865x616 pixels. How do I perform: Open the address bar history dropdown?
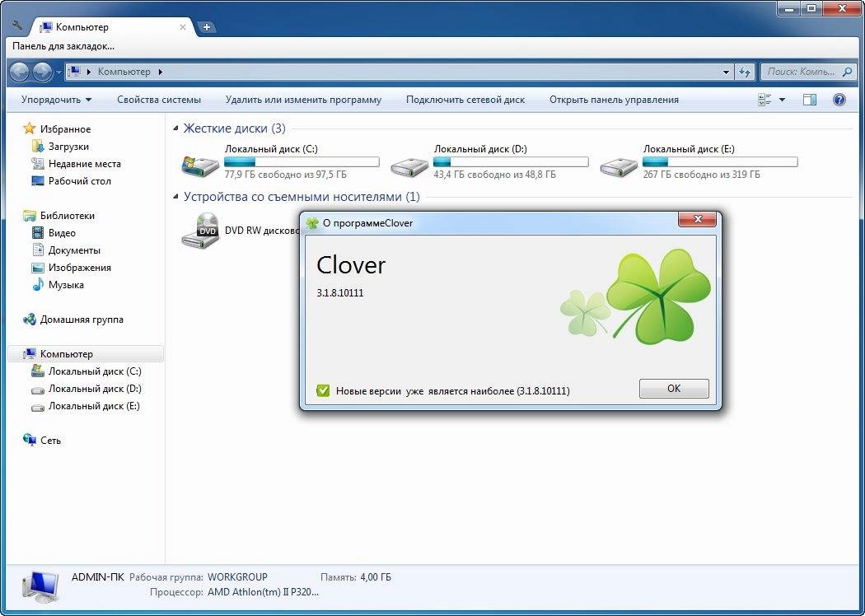726,72
